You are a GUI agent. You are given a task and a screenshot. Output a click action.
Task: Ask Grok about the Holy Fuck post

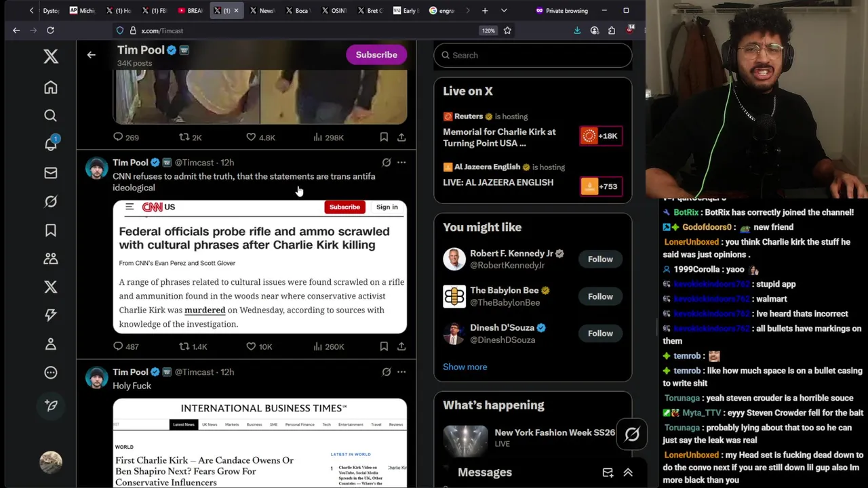point(387,372)
